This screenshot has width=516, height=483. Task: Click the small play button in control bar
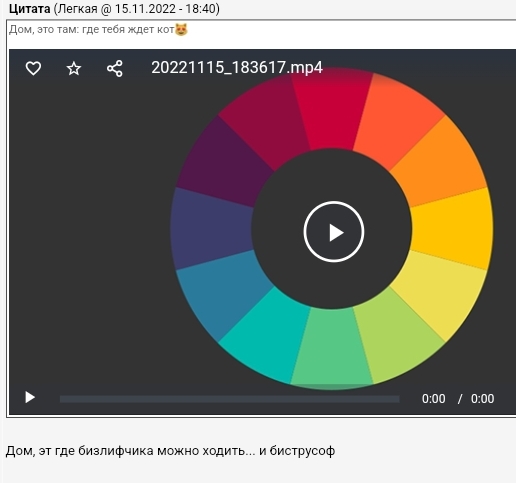30,397
